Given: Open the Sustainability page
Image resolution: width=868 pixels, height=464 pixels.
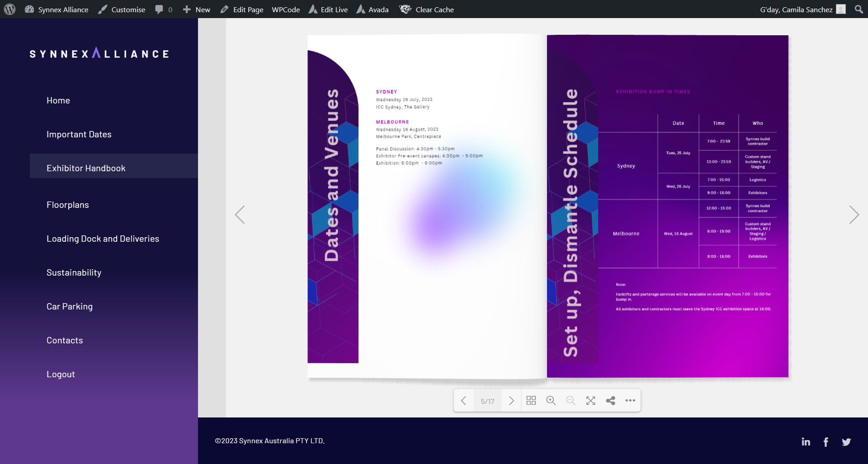Looking at the screenshot, I should pyautogui.click(x=74, y=272).
